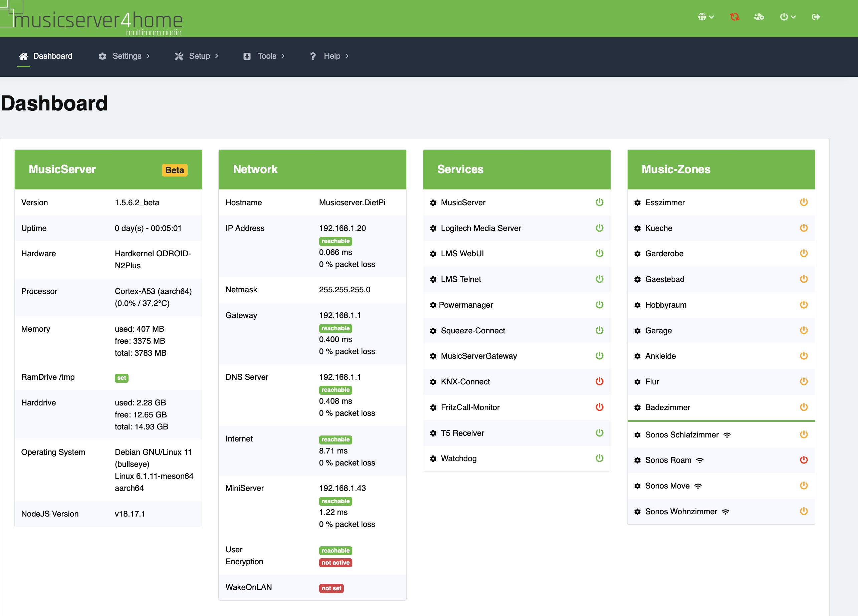
Task: Click the logout icon in top bar
Action: tap(816, 17)
